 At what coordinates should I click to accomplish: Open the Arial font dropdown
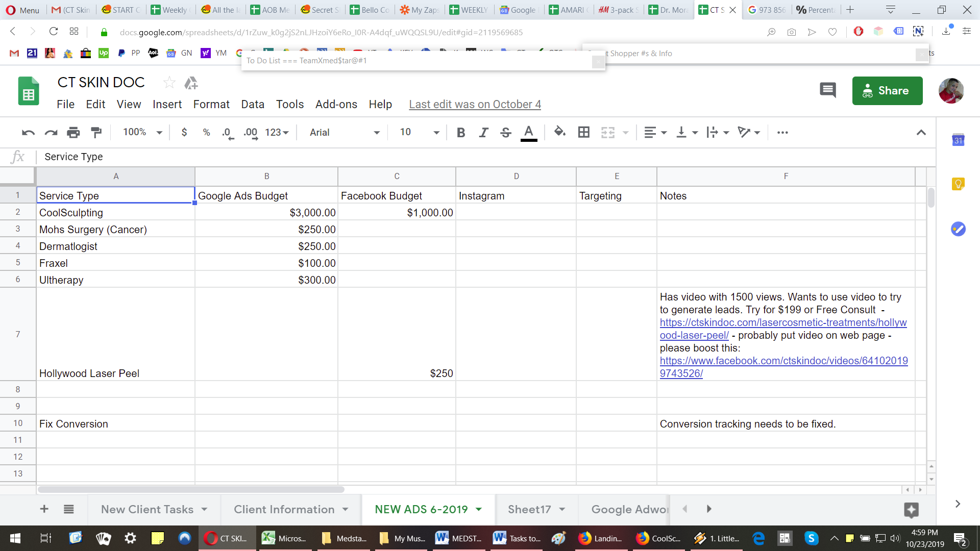[345, 133]
